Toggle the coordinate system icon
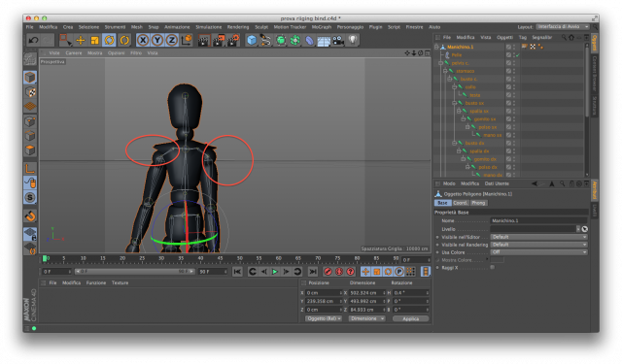Image resolution: width=622 pixels, height=364 pixels. [187, 40]
